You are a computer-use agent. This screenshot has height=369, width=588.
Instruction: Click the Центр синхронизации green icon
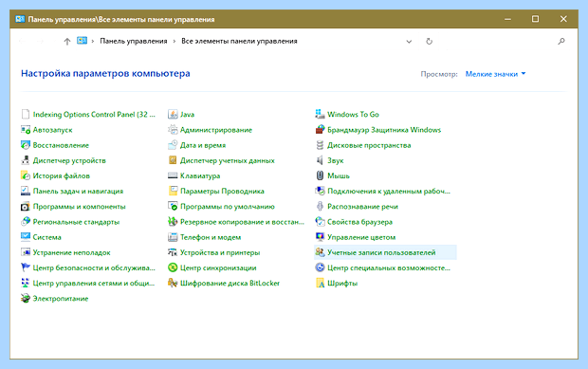(173, 268)
